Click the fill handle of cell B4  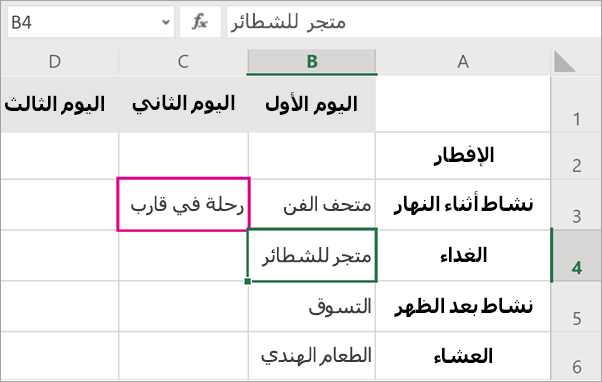click(x=248, y=281)
